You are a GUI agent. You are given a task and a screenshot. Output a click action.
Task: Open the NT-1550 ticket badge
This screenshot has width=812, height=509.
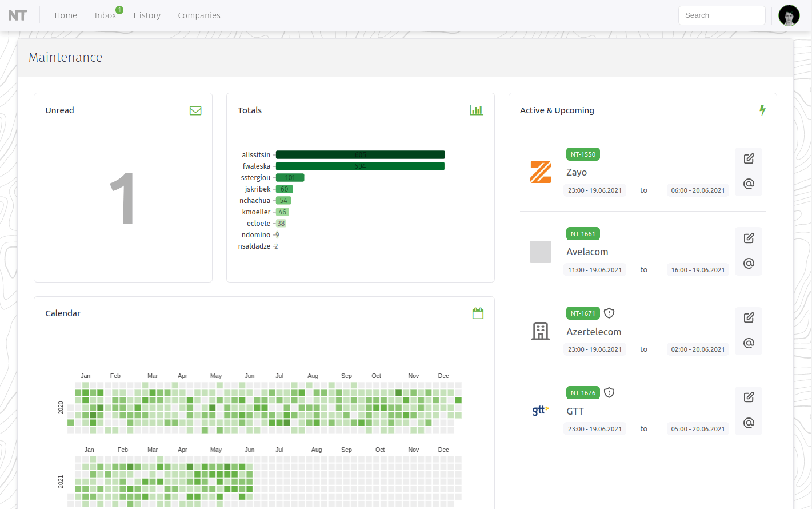point(583,154)
